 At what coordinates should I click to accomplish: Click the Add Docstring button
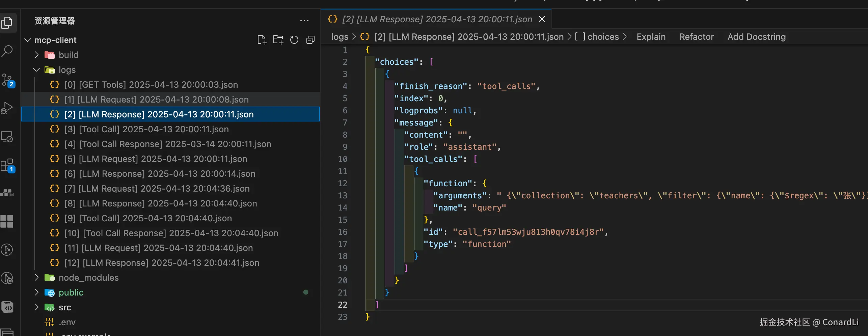click(x=756, y=37)
